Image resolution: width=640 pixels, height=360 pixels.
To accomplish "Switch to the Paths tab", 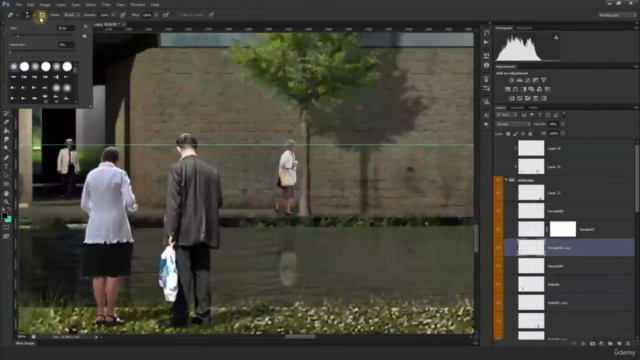I will click(x=533, y=108).
